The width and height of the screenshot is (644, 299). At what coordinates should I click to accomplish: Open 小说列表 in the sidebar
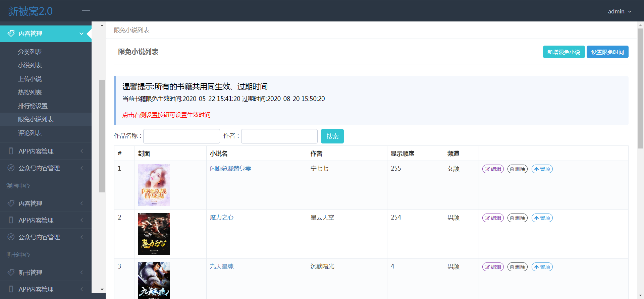(30, 65)
